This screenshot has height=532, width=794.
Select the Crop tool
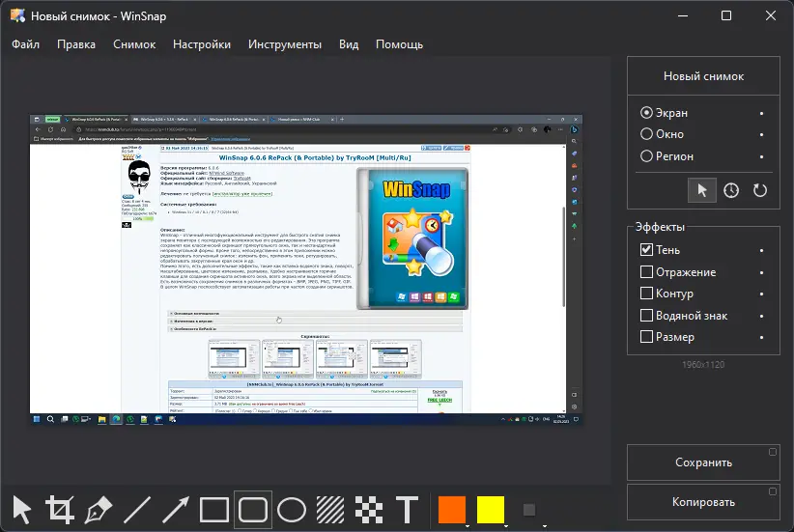(60, 510)
